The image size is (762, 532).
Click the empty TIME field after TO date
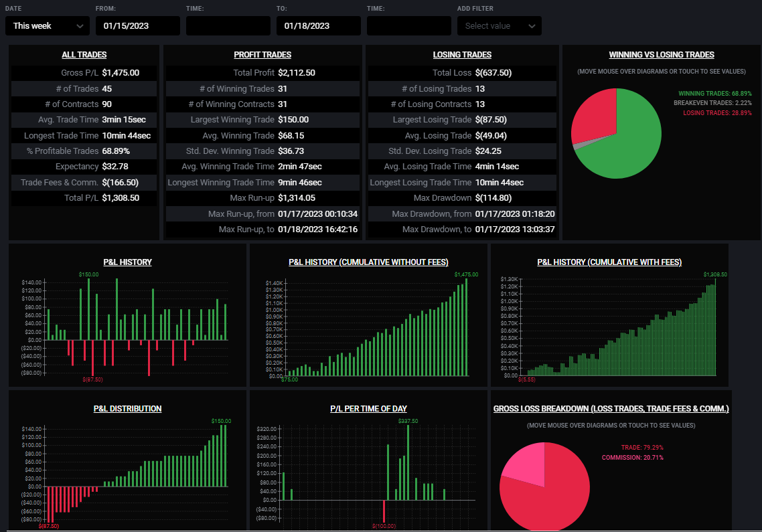point(408,25)
